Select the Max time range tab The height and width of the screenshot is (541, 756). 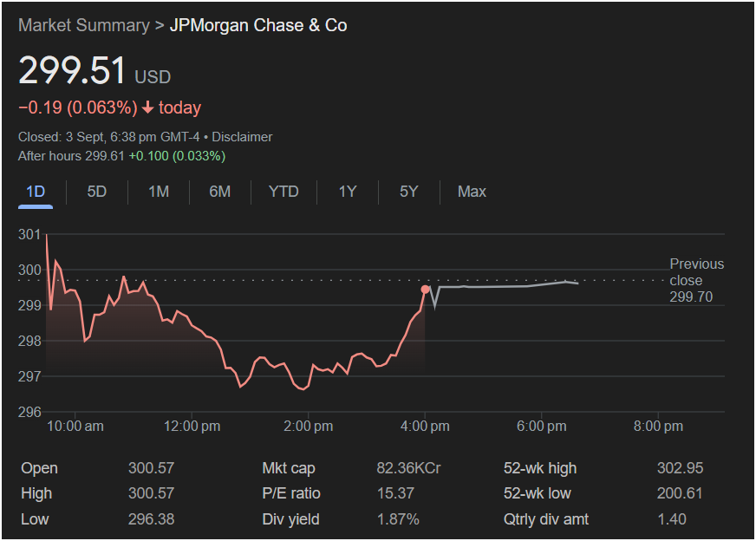tap(472, 192)
